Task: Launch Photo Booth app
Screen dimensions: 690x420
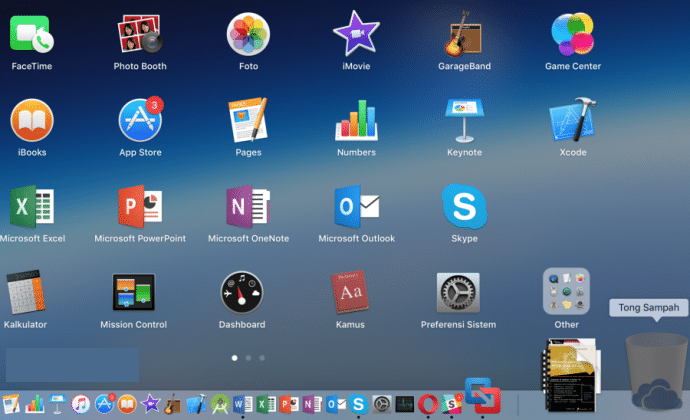Action: tap(140, 34)
